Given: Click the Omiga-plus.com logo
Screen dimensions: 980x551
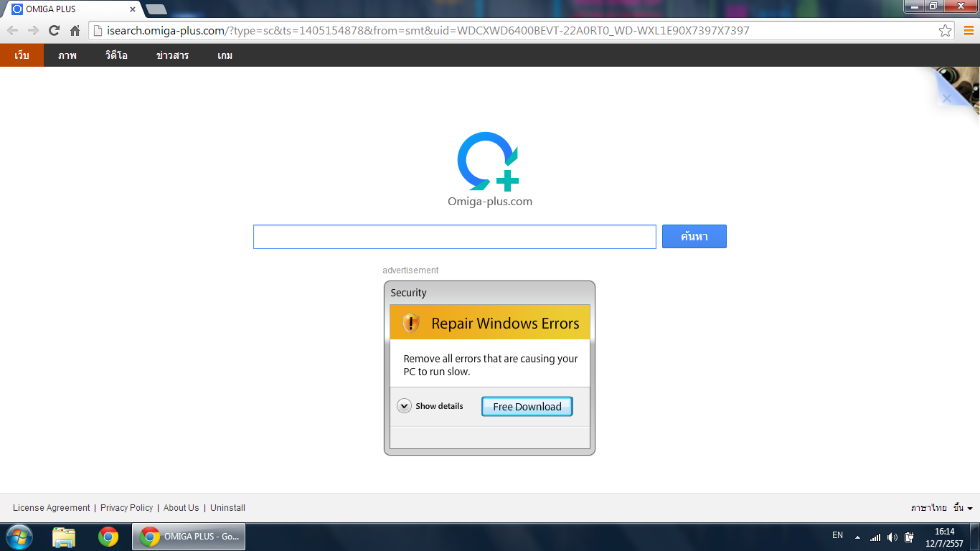Looking at the screenshot, I should [489, 169].
